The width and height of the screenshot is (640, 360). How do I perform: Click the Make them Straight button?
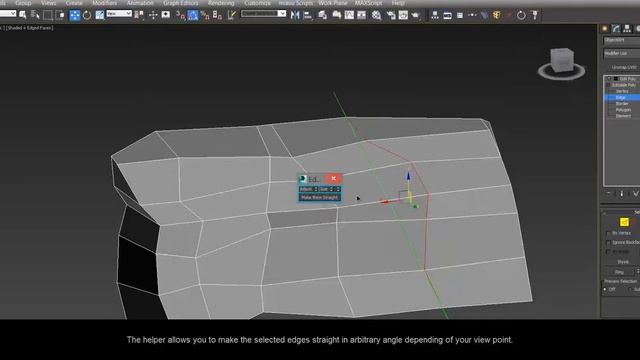pyautogui.click(x=320, y=198)
